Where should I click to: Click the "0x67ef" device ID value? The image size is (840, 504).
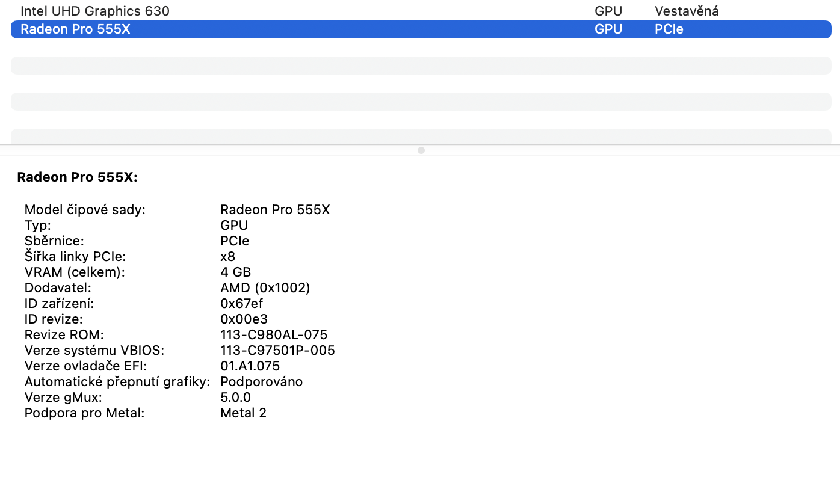tap(242, 304)
